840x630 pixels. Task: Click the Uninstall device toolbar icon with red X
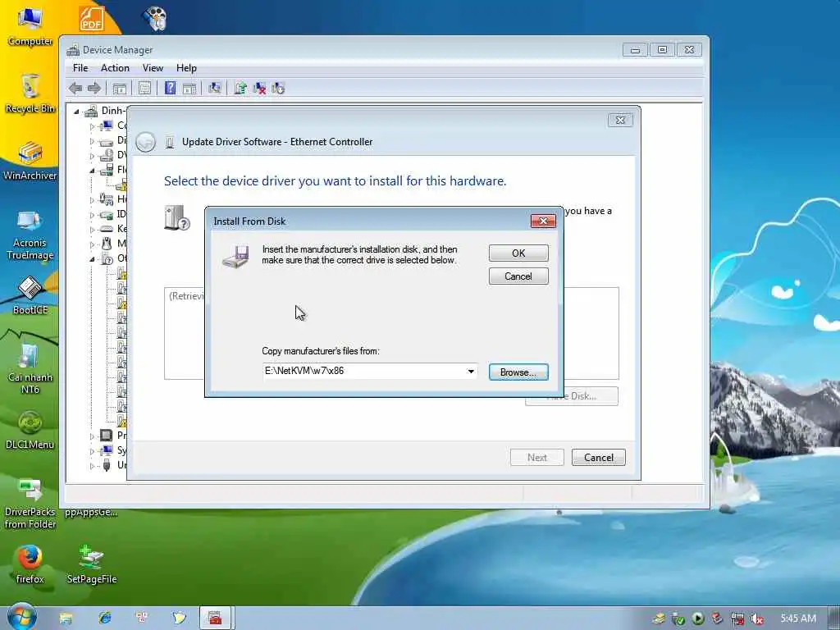tap(259, 88)
